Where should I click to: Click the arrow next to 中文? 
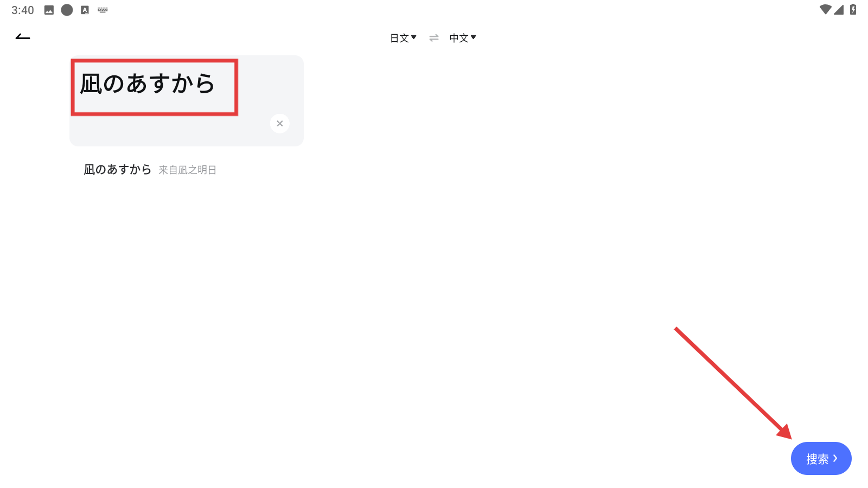(x=474, y=37)
